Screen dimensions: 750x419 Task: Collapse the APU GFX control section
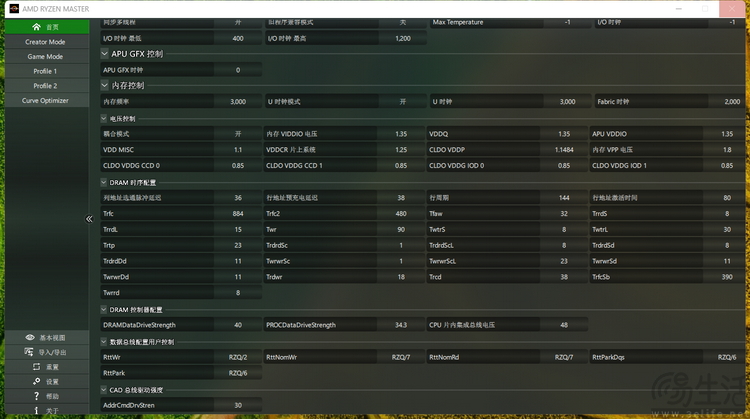(104, 54)
